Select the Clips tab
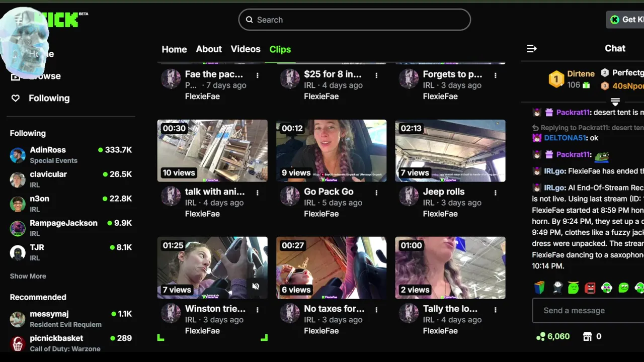This screenshot has height=362, width=644. tap(280, 49)
